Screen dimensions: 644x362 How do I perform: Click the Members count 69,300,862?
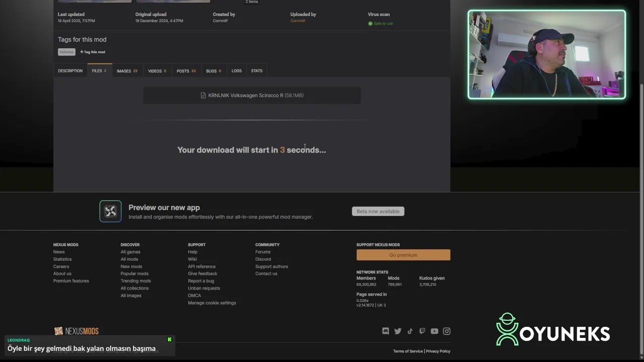pos(366,285)
